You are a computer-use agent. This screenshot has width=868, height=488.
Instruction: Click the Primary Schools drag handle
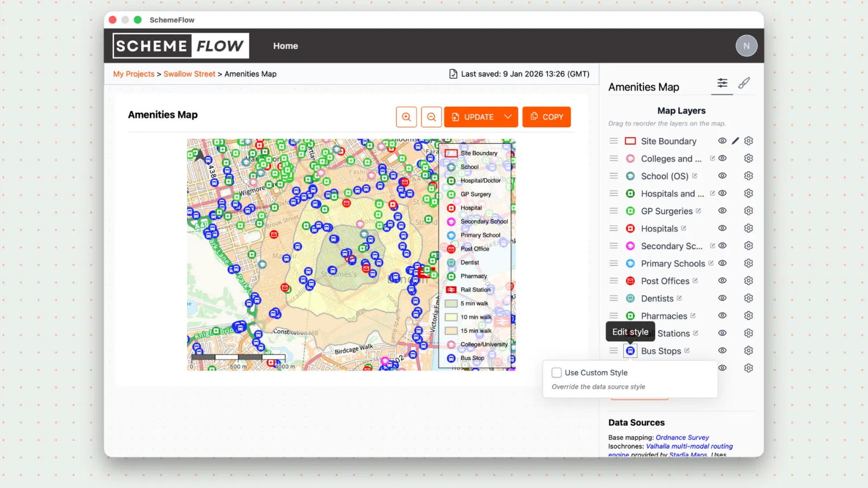[x=614, y=264]
